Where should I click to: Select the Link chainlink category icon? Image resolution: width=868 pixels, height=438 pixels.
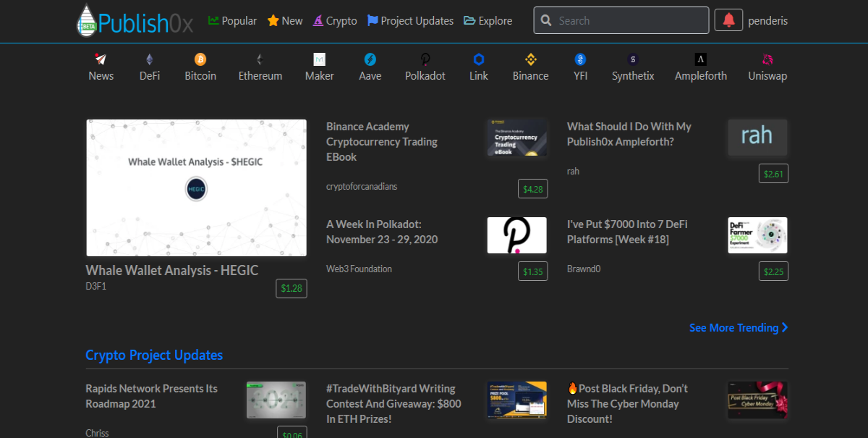(x=478, y=59)
